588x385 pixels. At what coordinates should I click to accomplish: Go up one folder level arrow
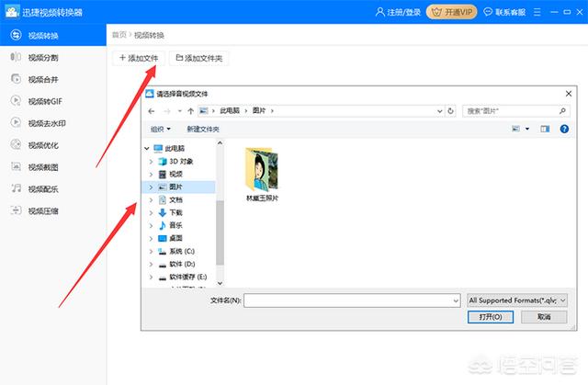point(190,111)
